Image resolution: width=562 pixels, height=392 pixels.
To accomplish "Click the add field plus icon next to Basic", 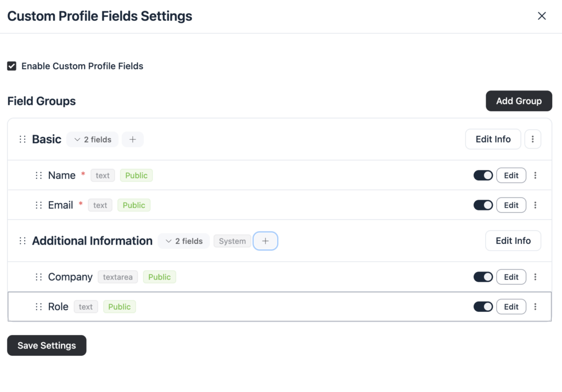I will [x=132, y=139].
